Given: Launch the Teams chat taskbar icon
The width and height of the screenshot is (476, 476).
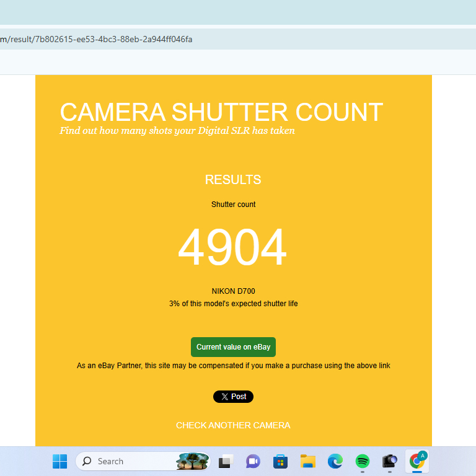Looking at the screenshot, I should point(253,461).
